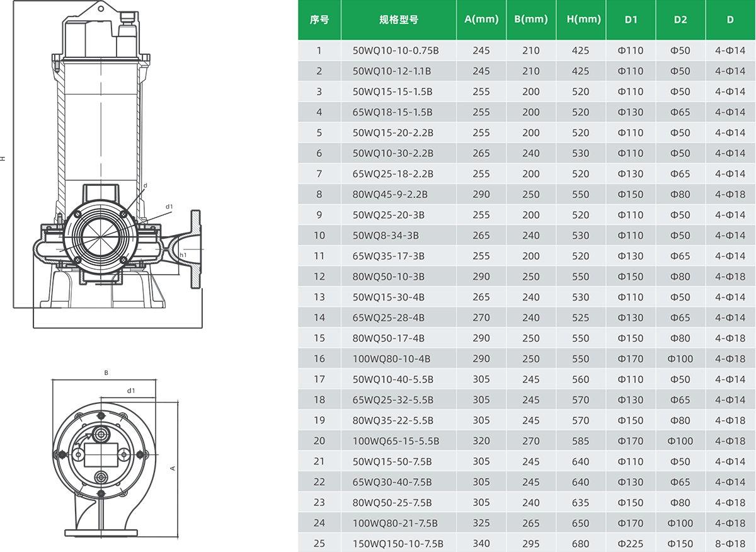Select model 65WQ25-18-2.2B

tap(393, 174)
